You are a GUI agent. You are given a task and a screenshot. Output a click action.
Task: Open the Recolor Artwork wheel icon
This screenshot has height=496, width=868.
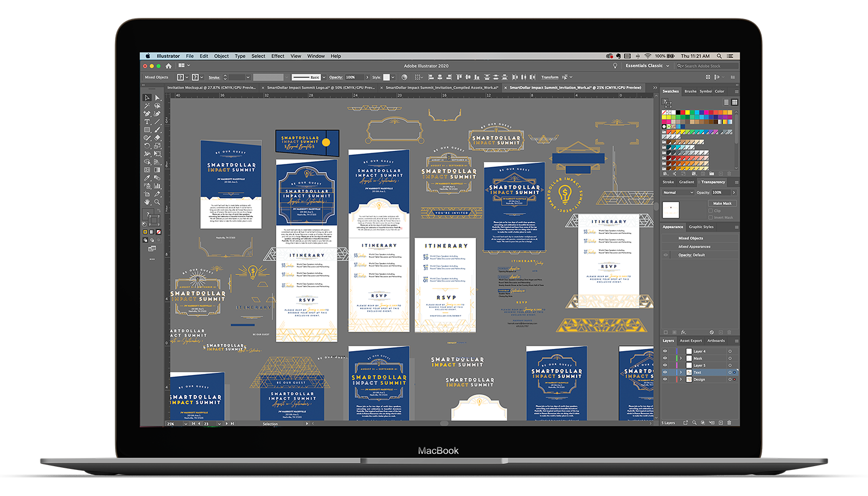point(405,77)
